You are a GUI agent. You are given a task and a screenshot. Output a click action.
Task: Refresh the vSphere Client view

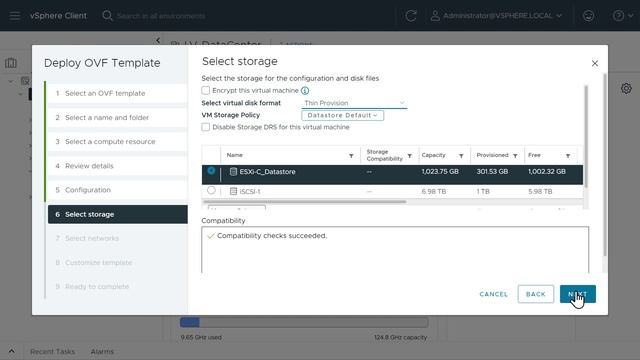(x=411, y=16)
